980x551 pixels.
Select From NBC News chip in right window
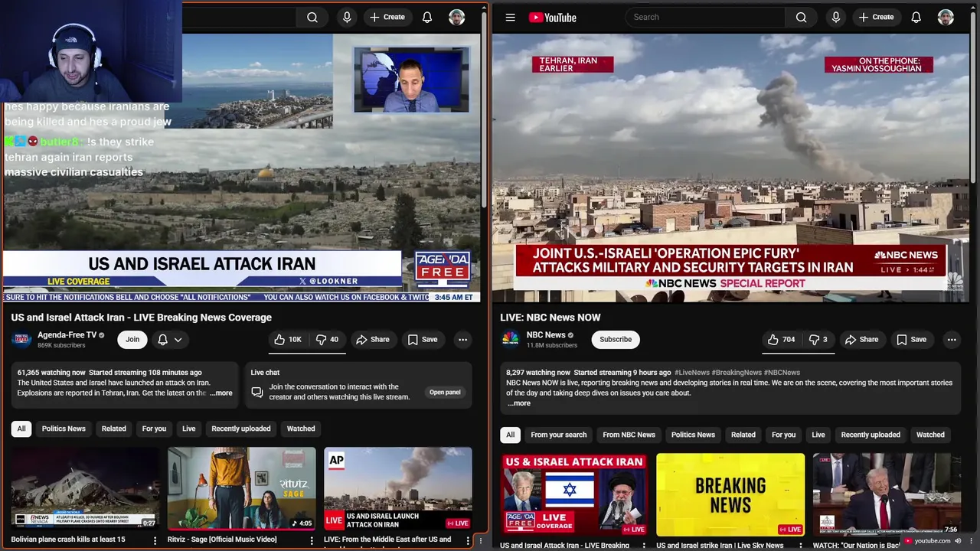629,435
